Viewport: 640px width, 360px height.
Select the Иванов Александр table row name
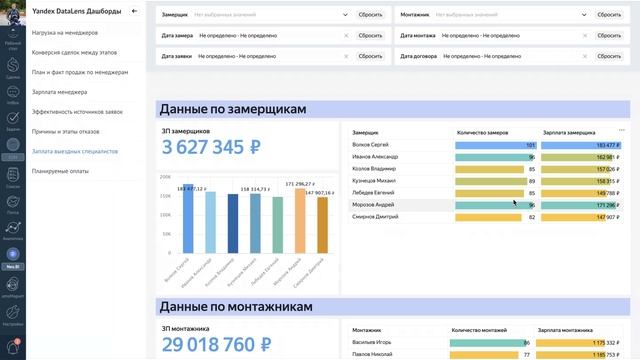[x=375, y=157]
